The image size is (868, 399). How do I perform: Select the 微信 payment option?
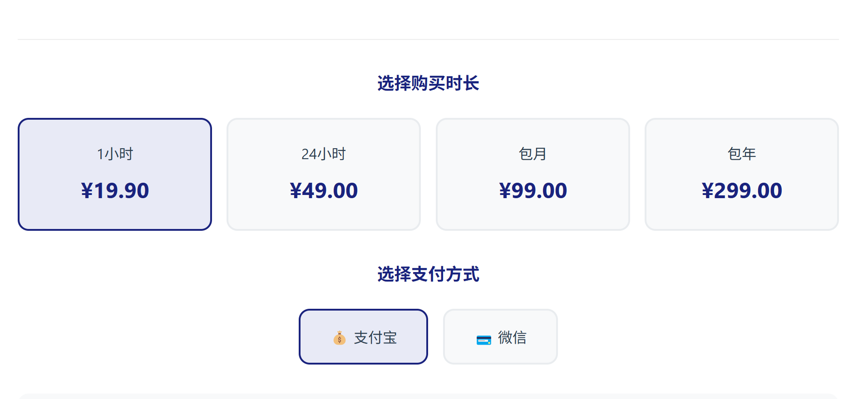pyautogui.click(x=500, y=336)
